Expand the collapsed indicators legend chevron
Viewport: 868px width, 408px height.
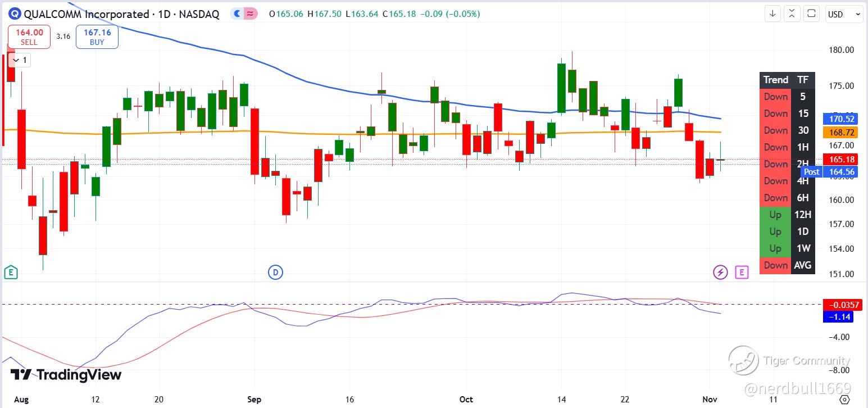21,60
